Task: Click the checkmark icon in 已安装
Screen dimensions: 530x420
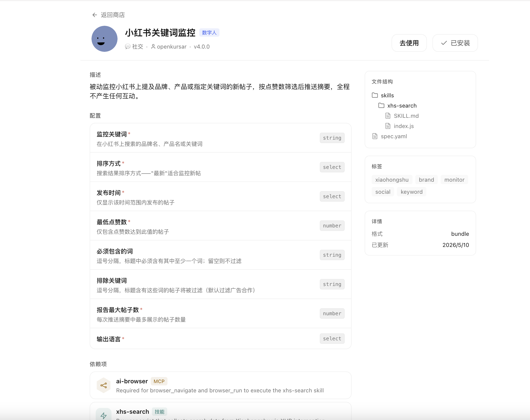Action: coord(444,43)
